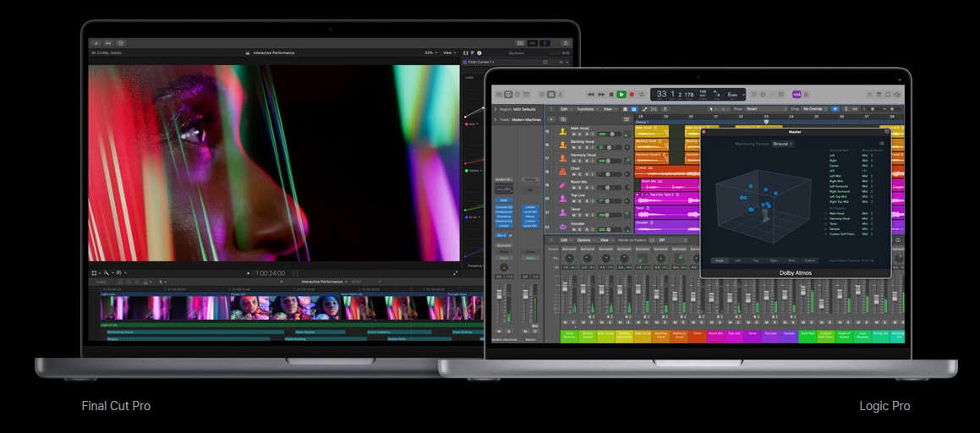Click the Metronome icon in Logic Pro

tap(807, 95)
